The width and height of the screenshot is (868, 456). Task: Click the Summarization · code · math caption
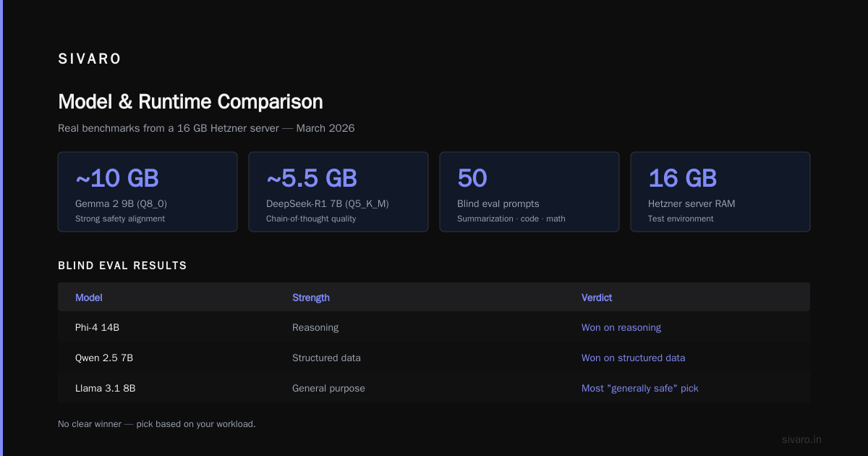(511, 219)
